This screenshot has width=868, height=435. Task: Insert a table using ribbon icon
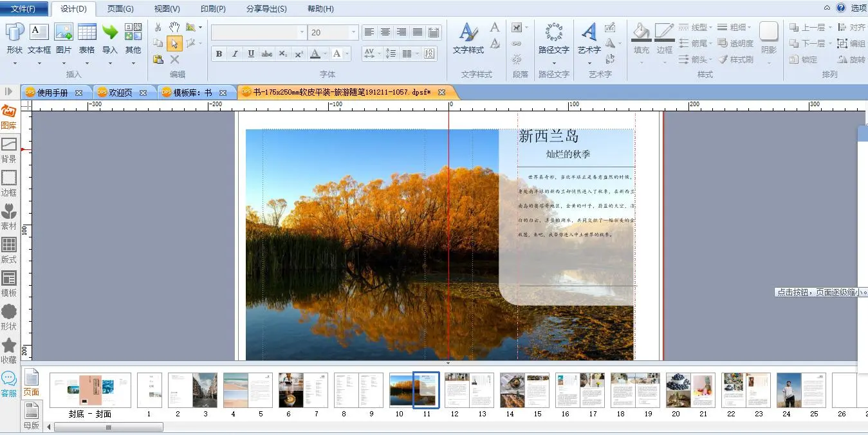(x=87, y=32)
